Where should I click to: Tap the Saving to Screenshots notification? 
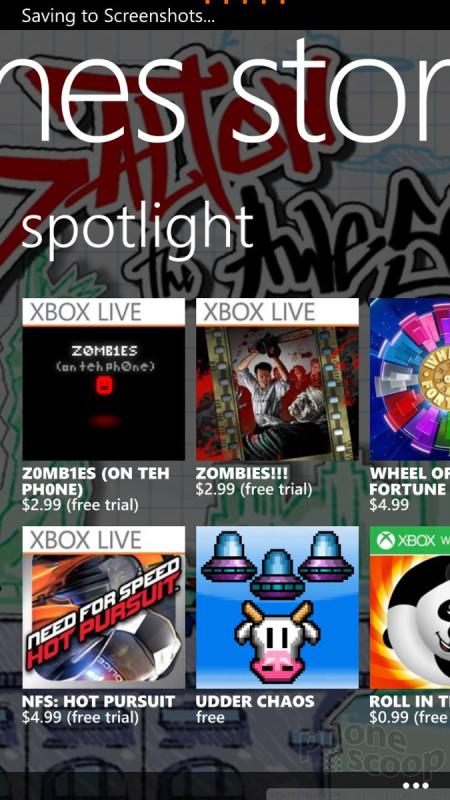[118, 16]
